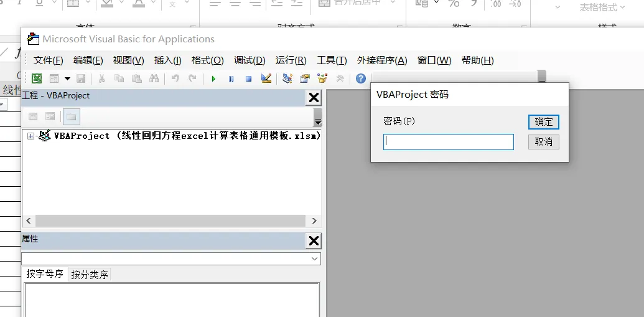
Task: Open Project Explorer toolbar icon
Action: point(287,78)
